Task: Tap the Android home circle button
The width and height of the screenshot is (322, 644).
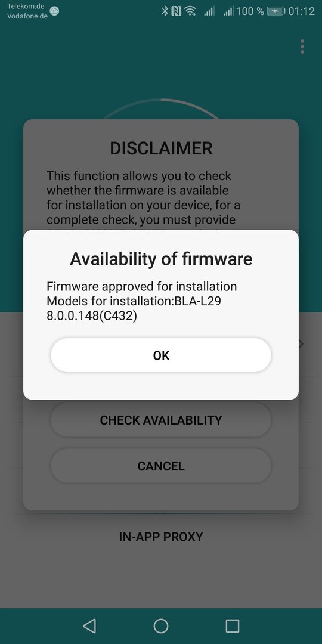Action: click(161, 626)
